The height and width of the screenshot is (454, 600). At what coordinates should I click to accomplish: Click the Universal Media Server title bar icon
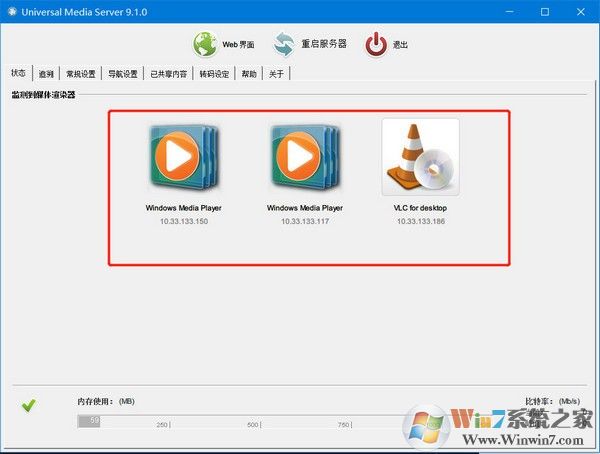(12, 12)
